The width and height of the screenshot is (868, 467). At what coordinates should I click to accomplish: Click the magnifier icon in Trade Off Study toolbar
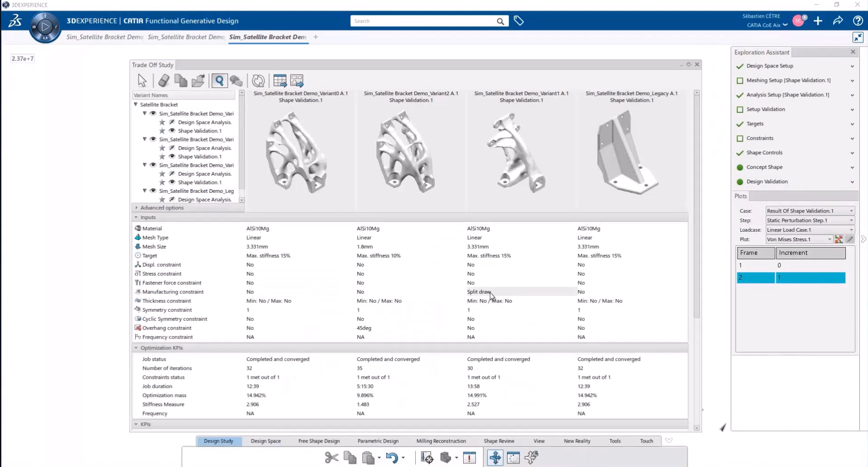pos(219,81)
